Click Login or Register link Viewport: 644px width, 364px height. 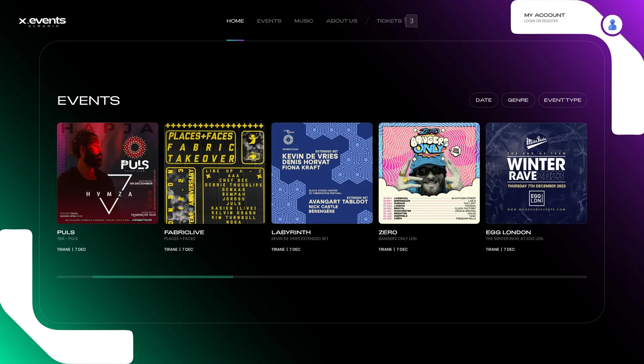(x=541, y=21)
